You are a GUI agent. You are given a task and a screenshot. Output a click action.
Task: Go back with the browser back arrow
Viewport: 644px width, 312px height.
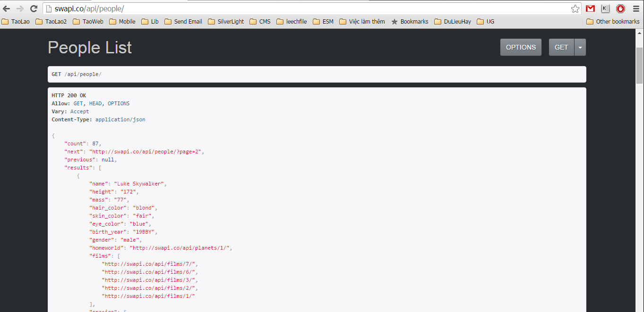click(7, 8)
